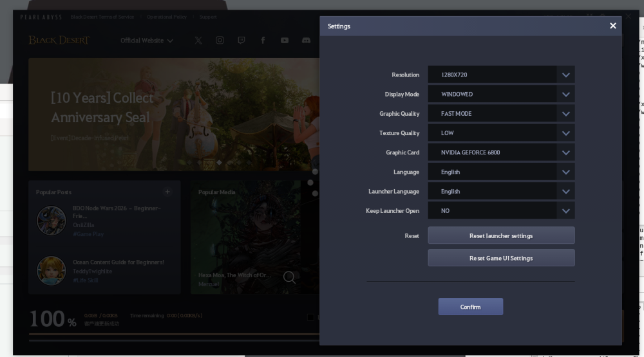Open the Black Desert Terms of Service link

pos(103,17)
